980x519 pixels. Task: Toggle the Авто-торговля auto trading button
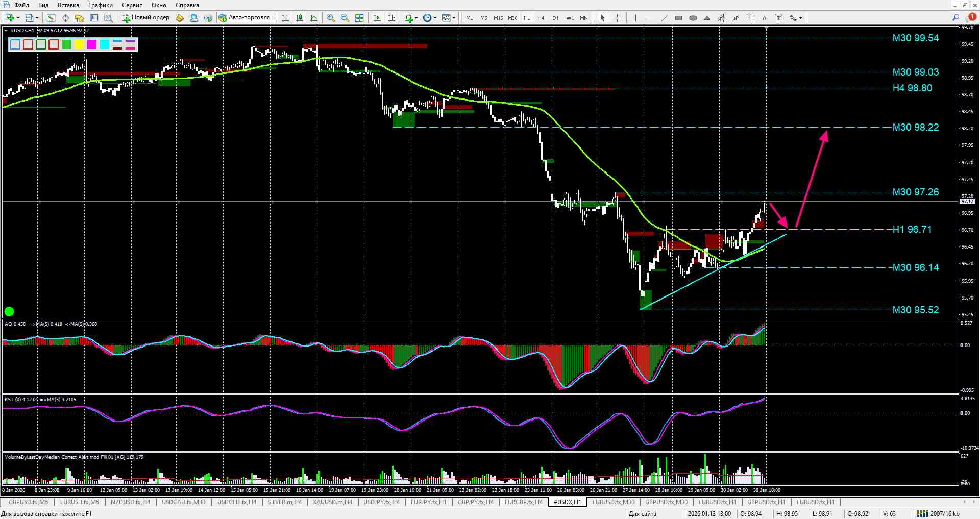(x=244, y=18)
